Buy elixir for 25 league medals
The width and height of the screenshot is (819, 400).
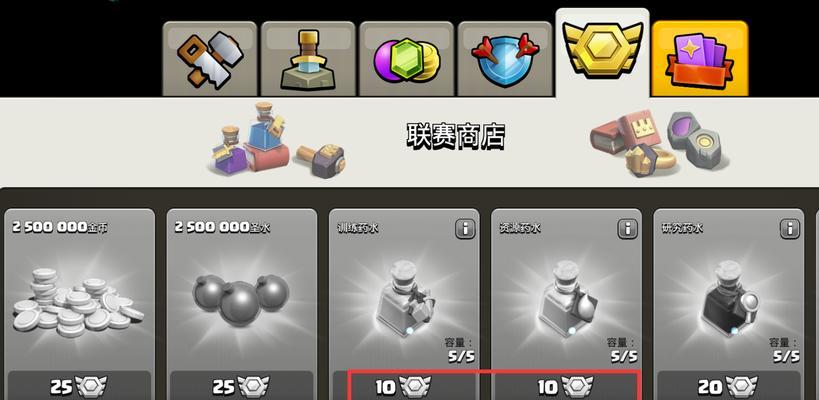(x=242, y=386)
